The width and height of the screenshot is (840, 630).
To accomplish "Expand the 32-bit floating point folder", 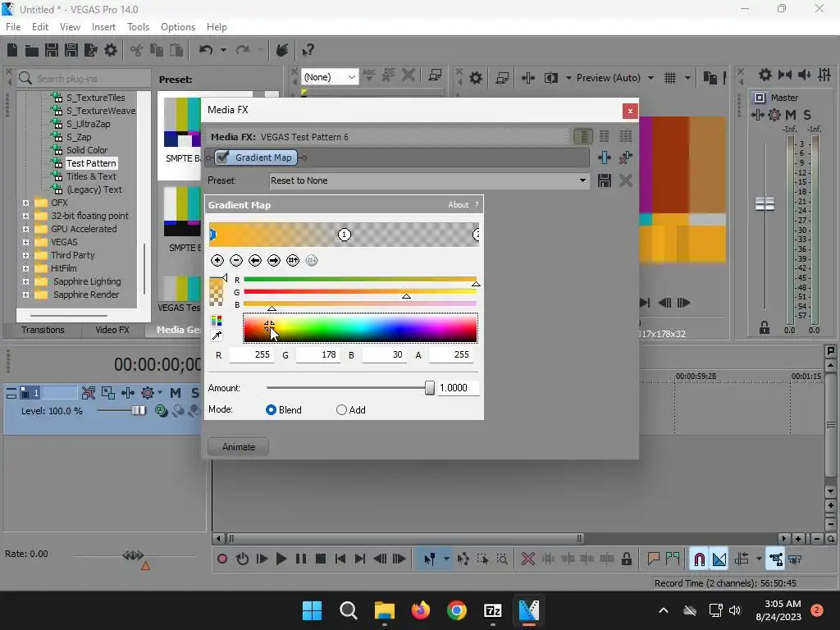I will [25, 216].
